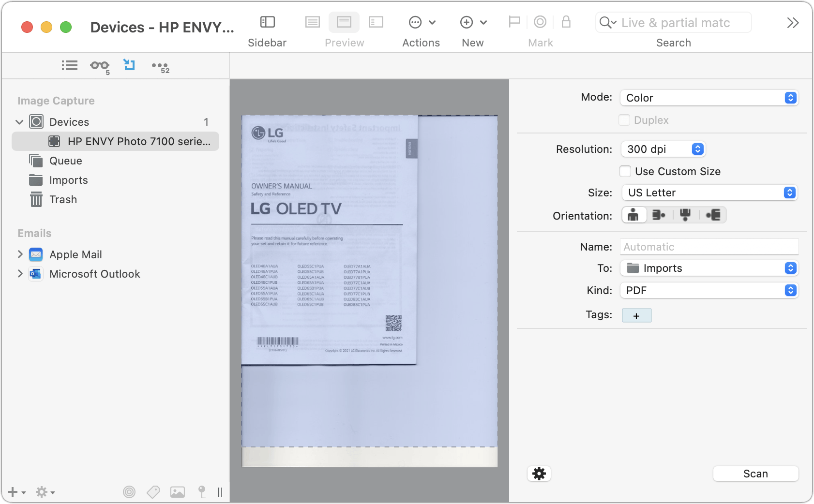The height and width of the screenshot is (504, 814).
Task: Click the concentric-circles filter icon at bottom
Action: pyautogui.click(x=129, y=492)
